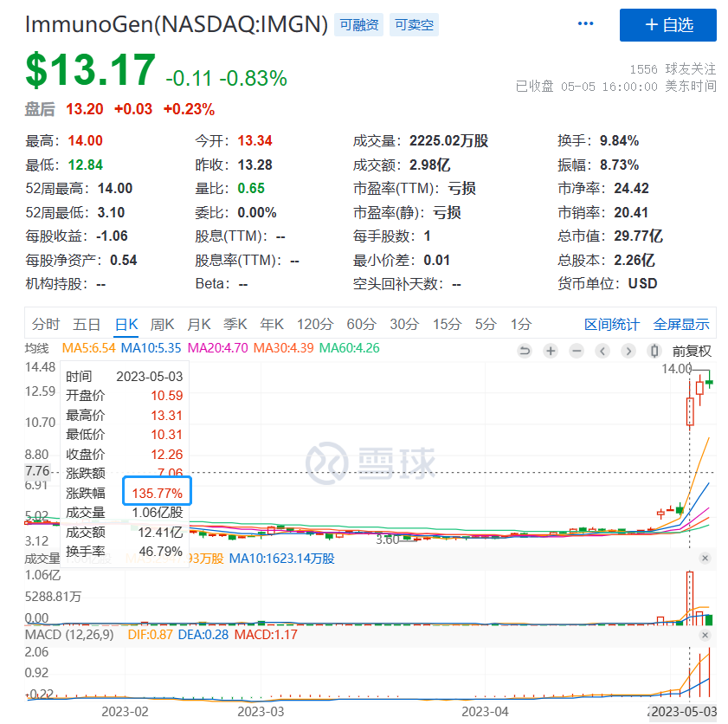Click the 可融资 tag
Screen dimensions: 728x724
click(x=358, y=24)
